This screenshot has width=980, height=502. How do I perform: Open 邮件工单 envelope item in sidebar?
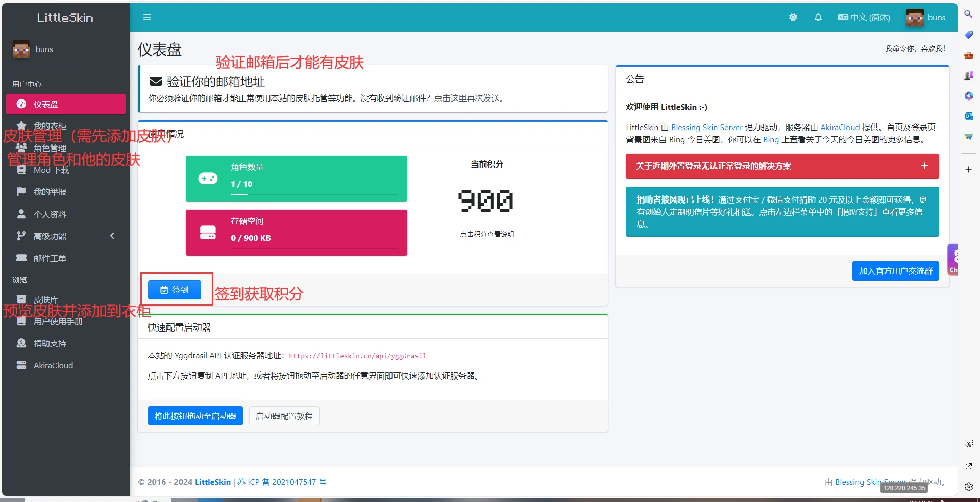coord(50,258)
